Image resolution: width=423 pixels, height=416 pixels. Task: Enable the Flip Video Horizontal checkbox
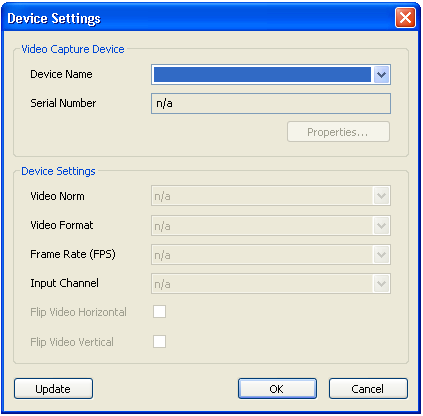pyautogui.click(x=159, y=312)
